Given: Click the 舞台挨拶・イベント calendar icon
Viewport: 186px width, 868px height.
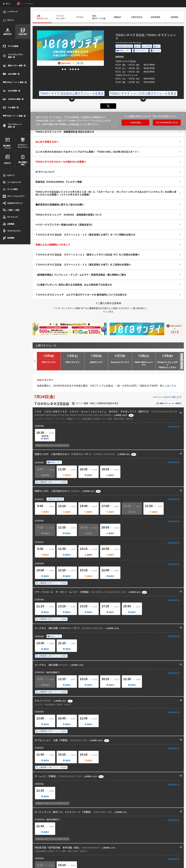Looking at the screenshot, I should tap(7, 139).
